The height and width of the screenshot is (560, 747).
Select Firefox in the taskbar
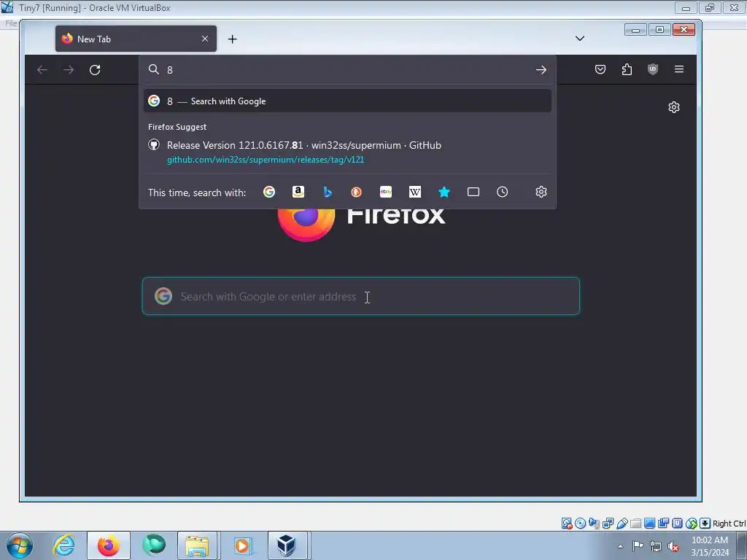[109, 545]
